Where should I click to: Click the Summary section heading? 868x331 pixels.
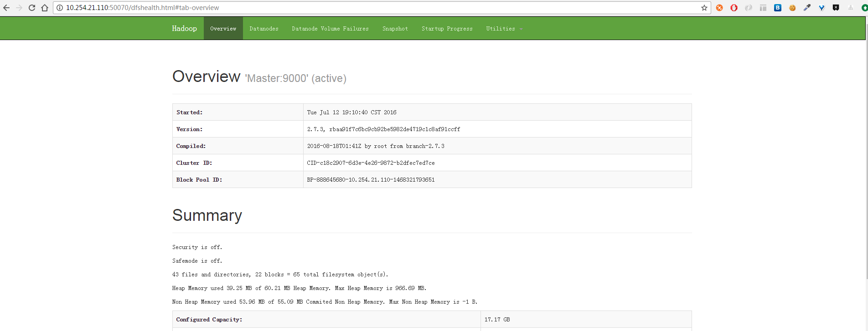coord(207,215)
